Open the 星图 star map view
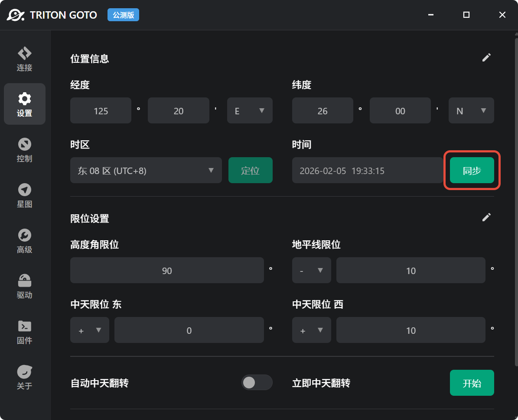This screenshot has height=420, width=518. coord(24,195)
